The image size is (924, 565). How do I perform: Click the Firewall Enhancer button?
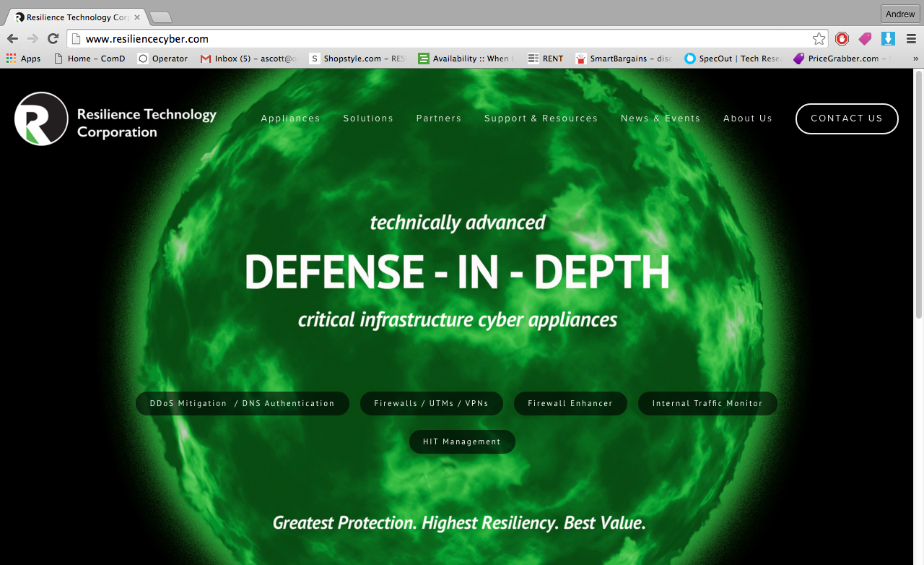570,403
